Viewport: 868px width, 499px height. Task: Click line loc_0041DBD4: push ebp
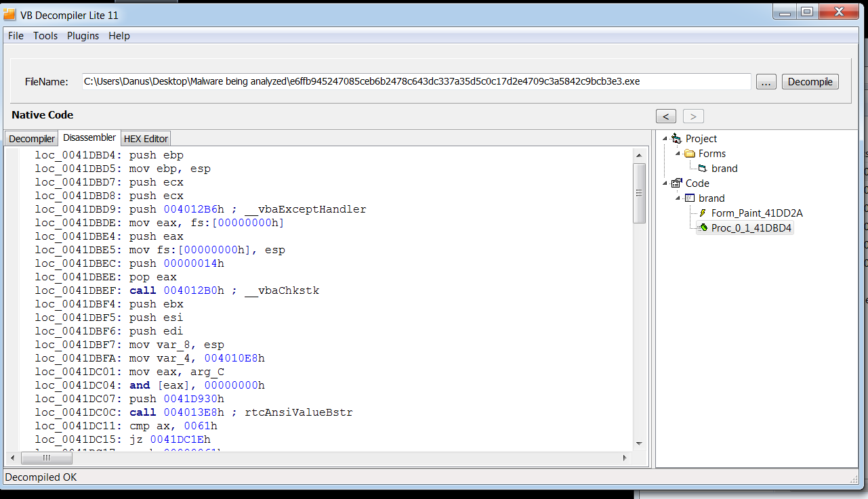coord(109,155)
